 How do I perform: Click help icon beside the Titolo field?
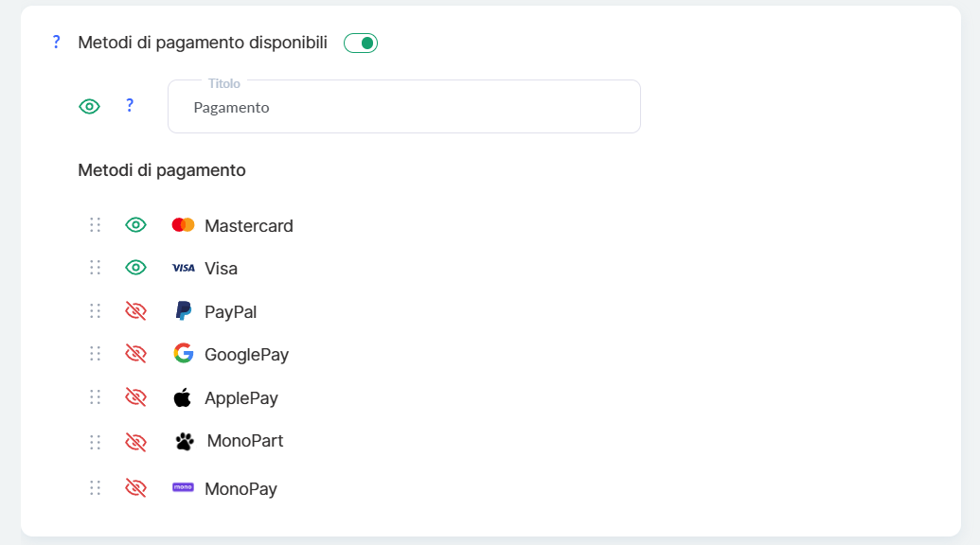(x=130, y=106)
